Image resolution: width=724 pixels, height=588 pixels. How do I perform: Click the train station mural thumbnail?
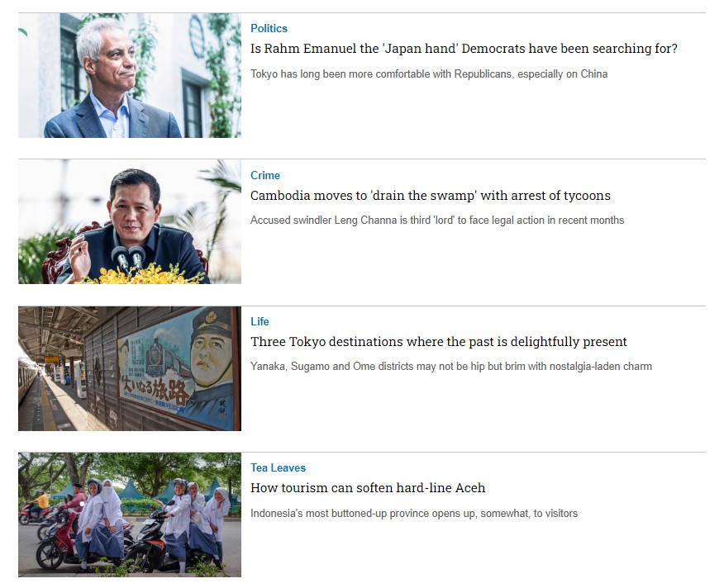coord(130,368)
